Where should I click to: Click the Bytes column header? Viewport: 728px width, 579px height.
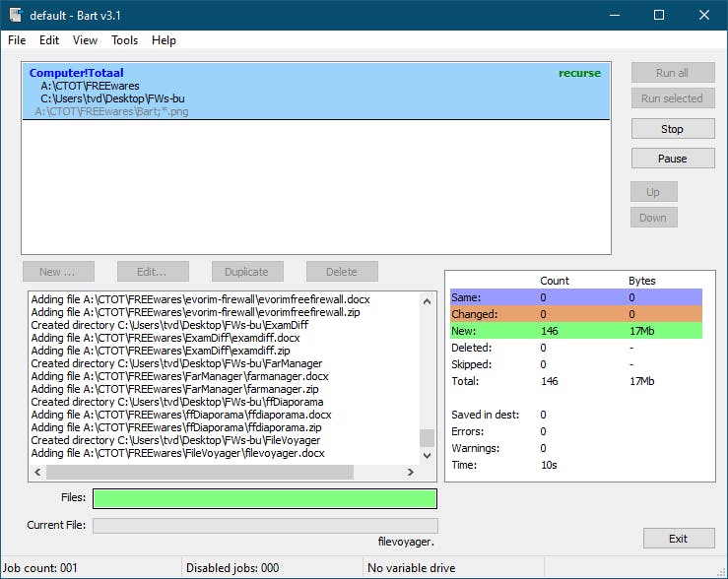pyautogui.click(x=642, y=281)
